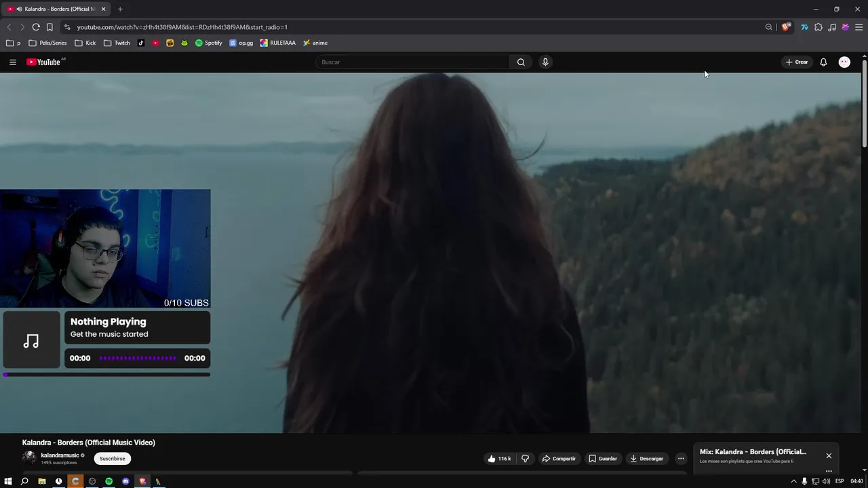This screenshot has width=868, height=488.
Task: Focus the Buscar search field
Action: click(x=413, y=62)
